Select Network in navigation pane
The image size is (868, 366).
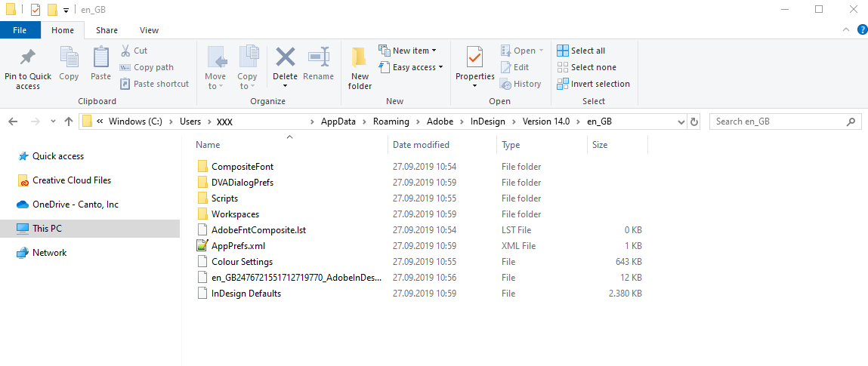point(49,253)
